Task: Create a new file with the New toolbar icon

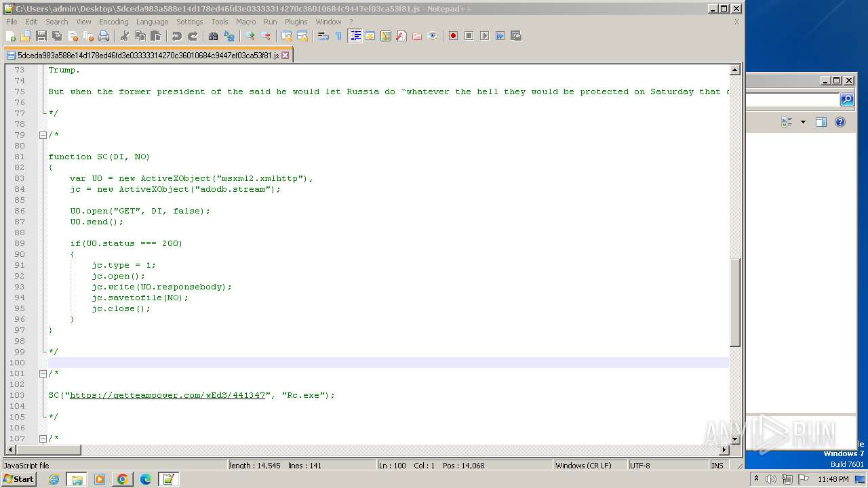Action: point(11,36)
